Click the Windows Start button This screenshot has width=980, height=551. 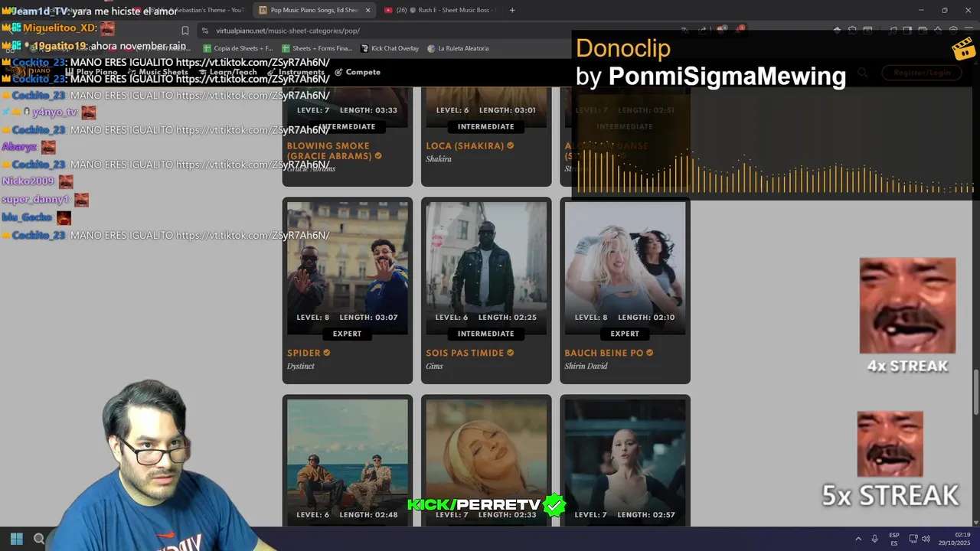(x=17, y=539)
